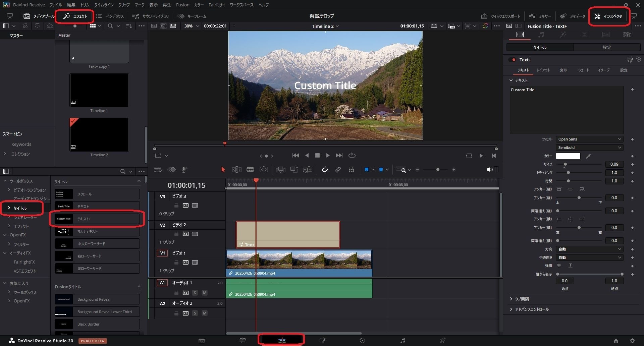Open the Index panel (インデックス)
This screenshot has height=346, width=644.
[110, 16]
